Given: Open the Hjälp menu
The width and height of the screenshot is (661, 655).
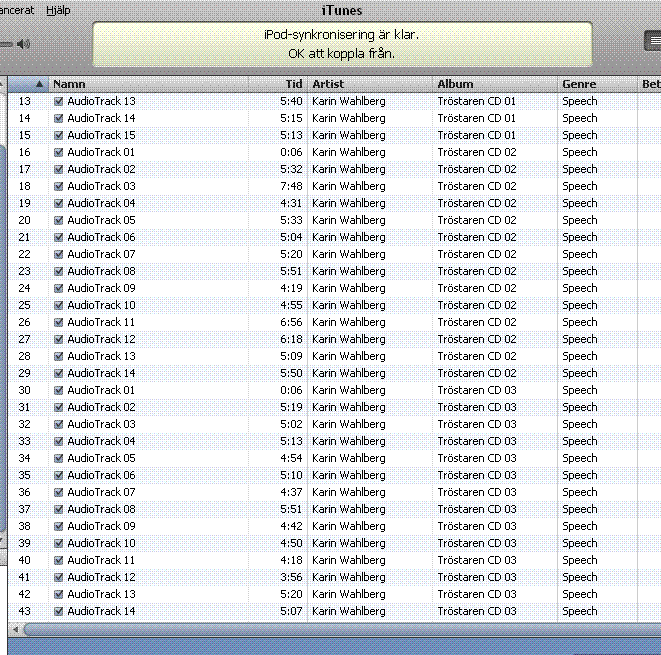Looking at the screenshot, I should (58, 10).
